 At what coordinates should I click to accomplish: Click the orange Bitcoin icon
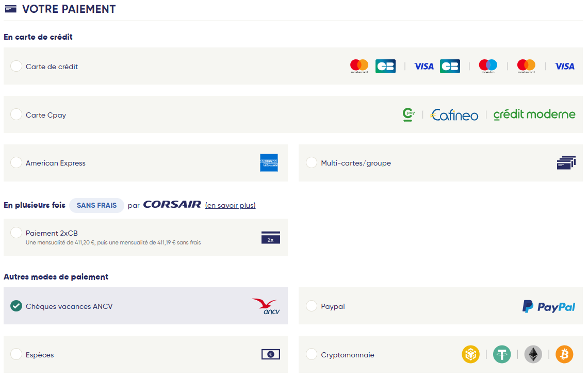coord(564,354)
